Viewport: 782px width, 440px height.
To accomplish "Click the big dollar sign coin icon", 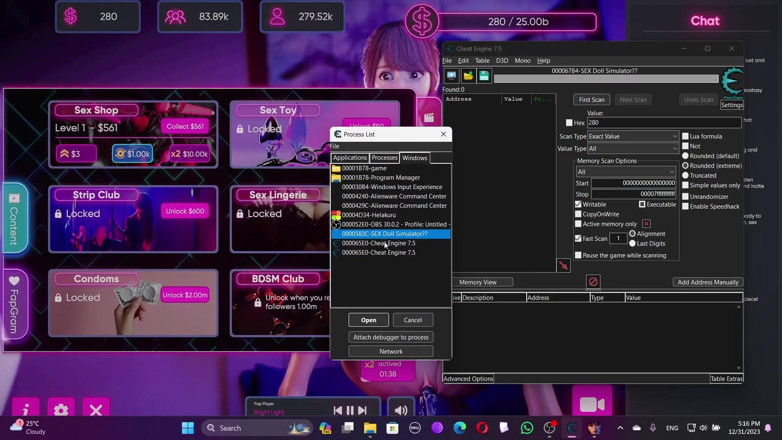I will pos(421,22).
